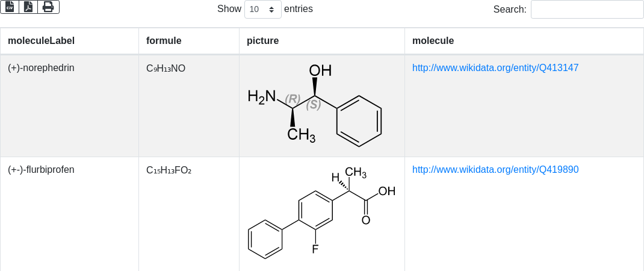
Task: Open Wikidata link for entity Q413147
Action: [495, 68]
